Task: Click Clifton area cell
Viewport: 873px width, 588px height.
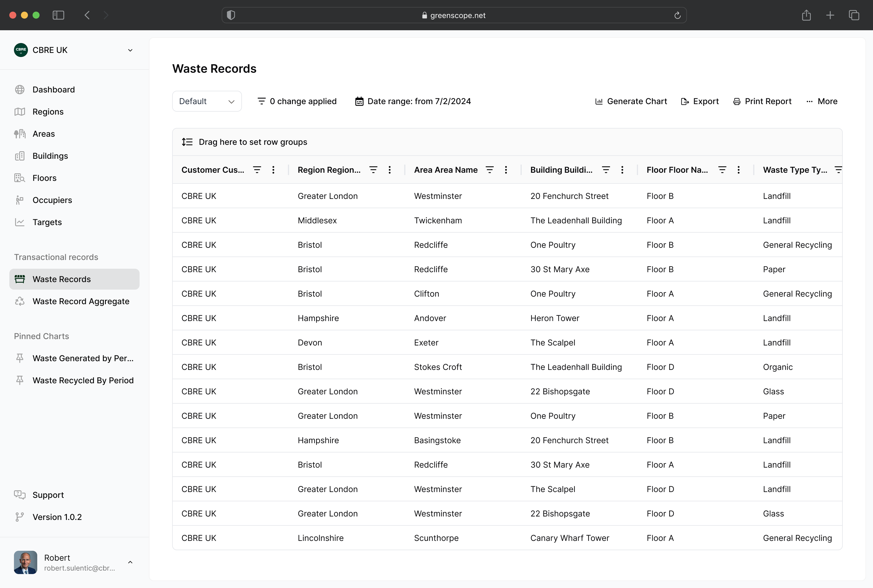Action: click(x=426, y=294)
